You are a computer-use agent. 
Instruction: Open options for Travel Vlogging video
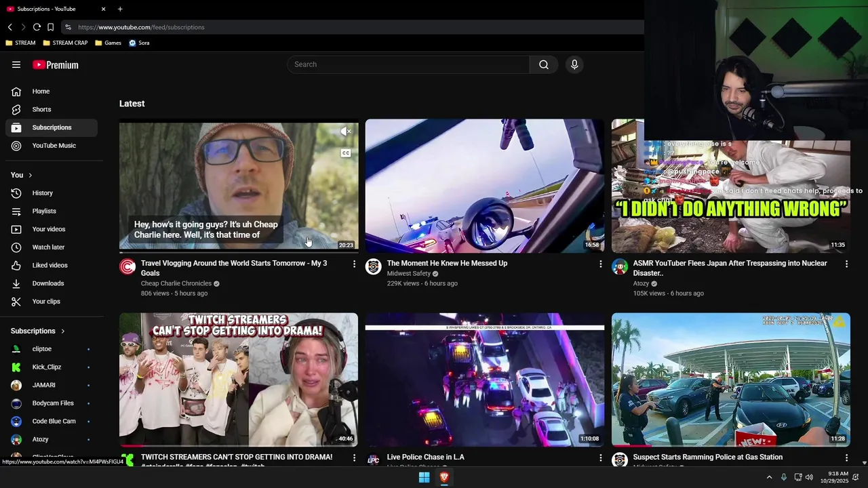[354, 264]
